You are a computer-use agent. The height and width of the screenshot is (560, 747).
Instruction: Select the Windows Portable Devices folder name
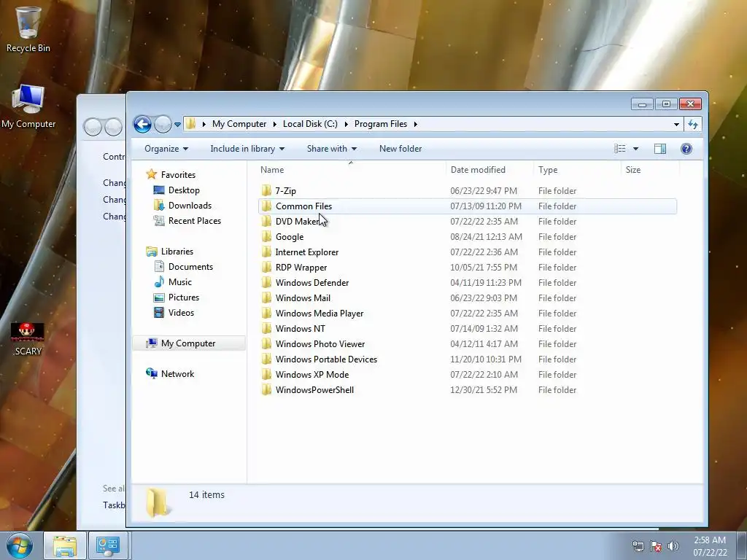[x=326, y=359]
